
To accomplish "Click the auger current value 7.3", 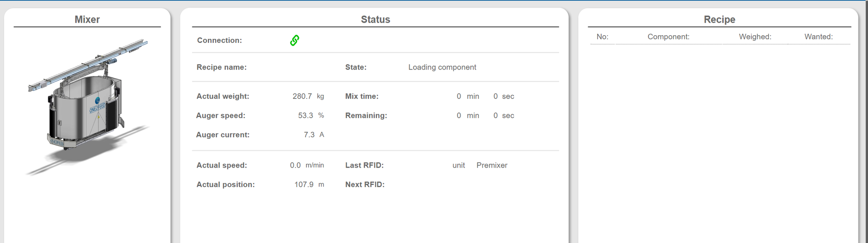I will click(x=309, y=135).
